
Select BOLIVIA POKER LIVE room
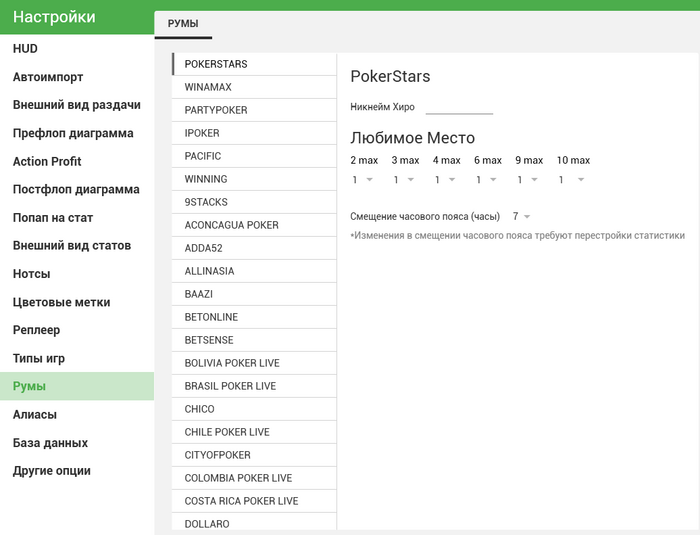(x=254, y=363)
